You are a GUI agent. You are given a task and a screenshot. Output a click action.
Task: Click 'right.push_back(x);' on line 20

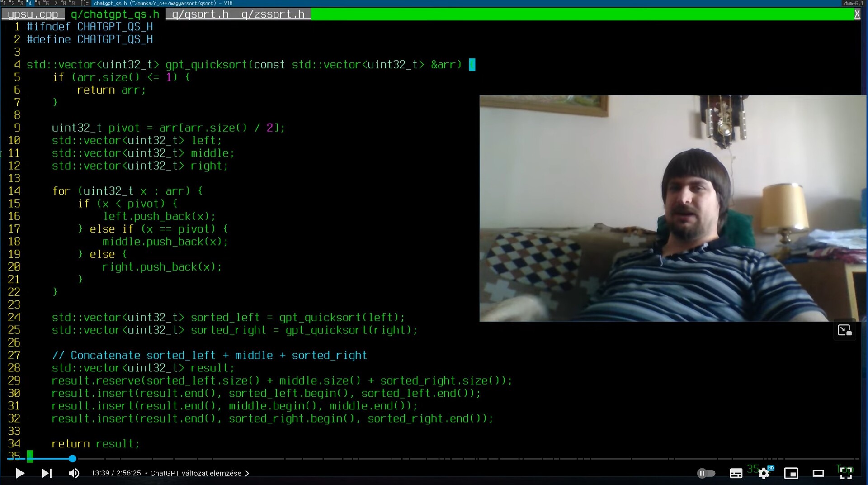pos(162,267)
